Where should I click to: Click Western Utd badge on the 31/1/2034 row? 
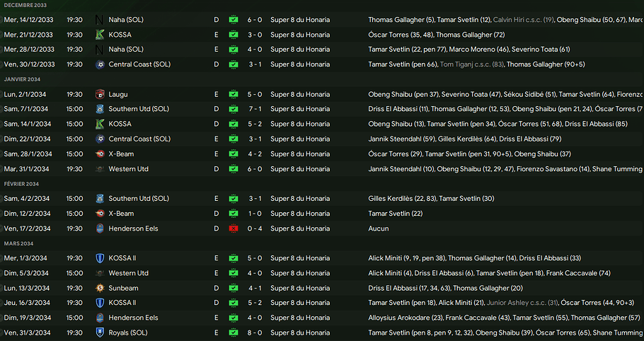[x=100, y=169]
